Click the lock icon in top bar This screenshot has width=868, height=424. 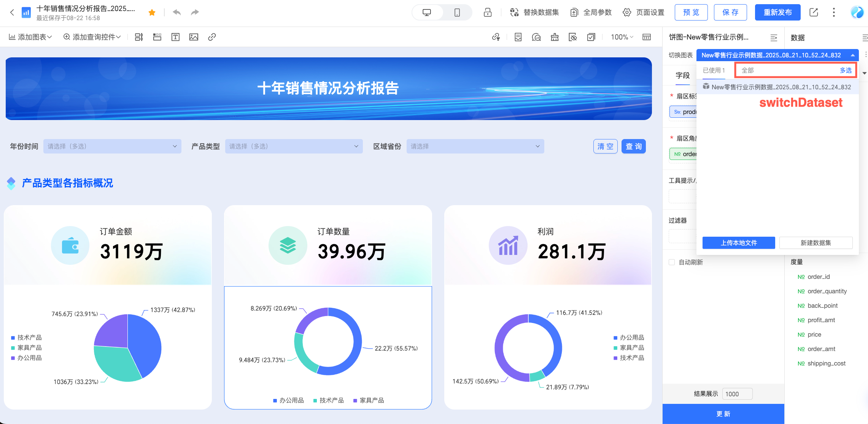[488, 13]
